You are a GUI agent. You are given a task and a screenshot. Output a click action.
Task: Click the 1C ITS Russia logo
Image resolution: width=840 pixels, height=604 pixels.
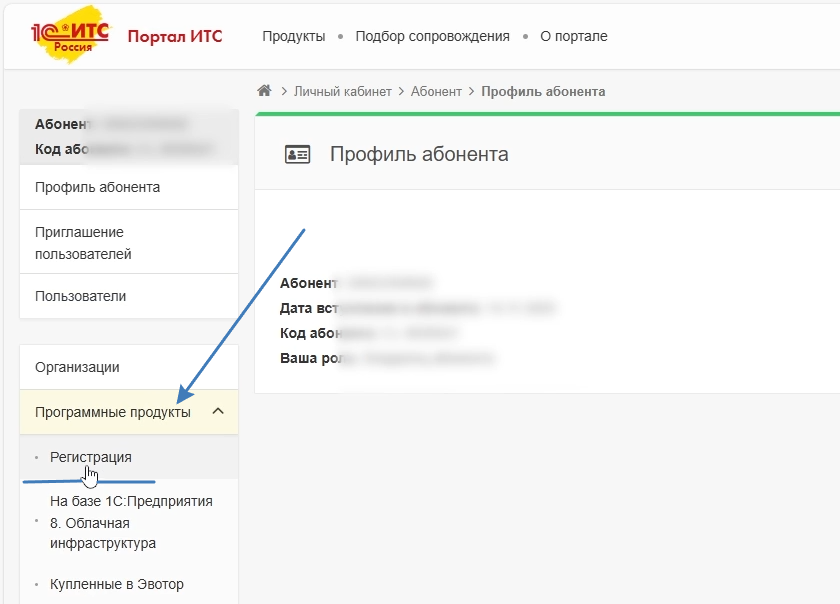70,36
